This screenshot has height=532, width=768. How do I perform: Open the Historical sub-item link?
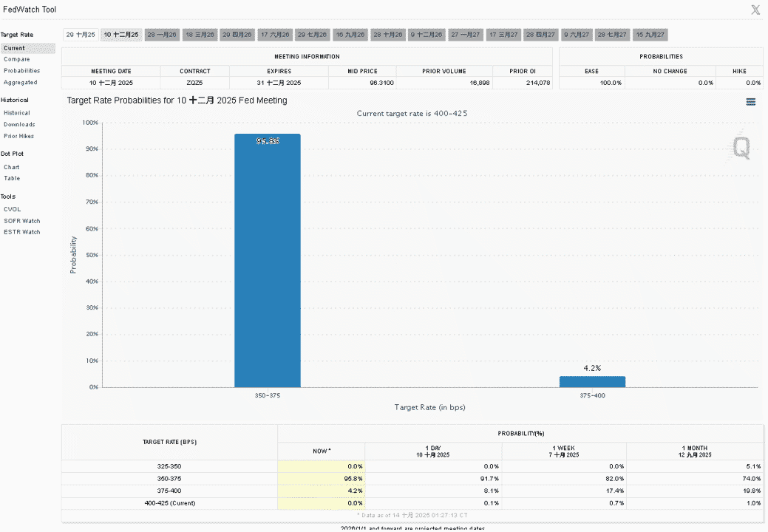tap(17, 113)
